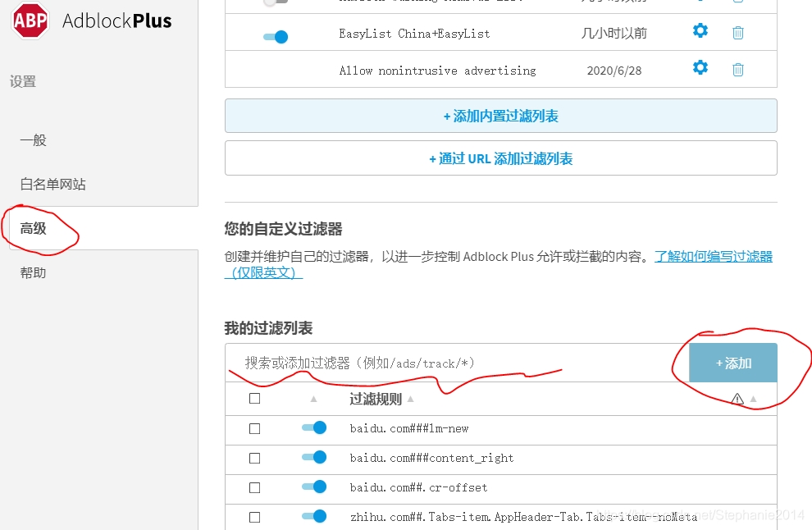Open settings gear for Allow nonintrusive advertising
Image resolution: width=812 pixels, height=530 pixels.
pyautogui.click(x=700, y=67)
